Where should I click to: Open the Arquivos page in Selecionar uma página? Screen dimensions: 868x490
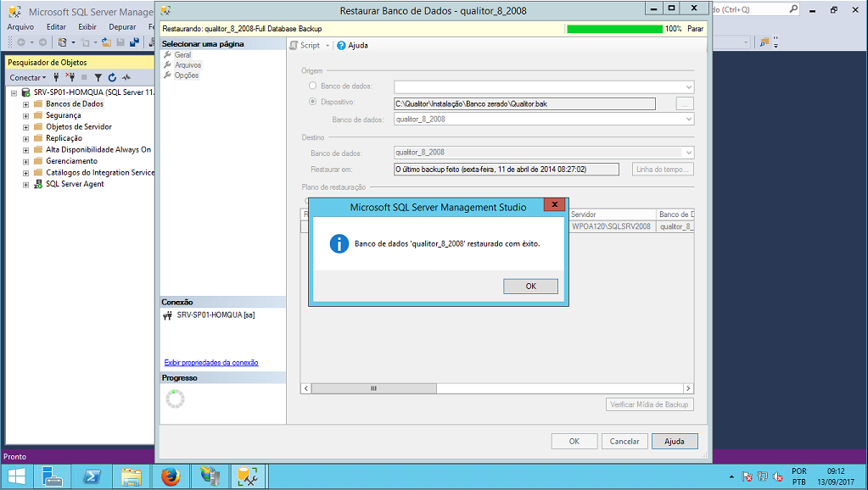pos(188,64)
